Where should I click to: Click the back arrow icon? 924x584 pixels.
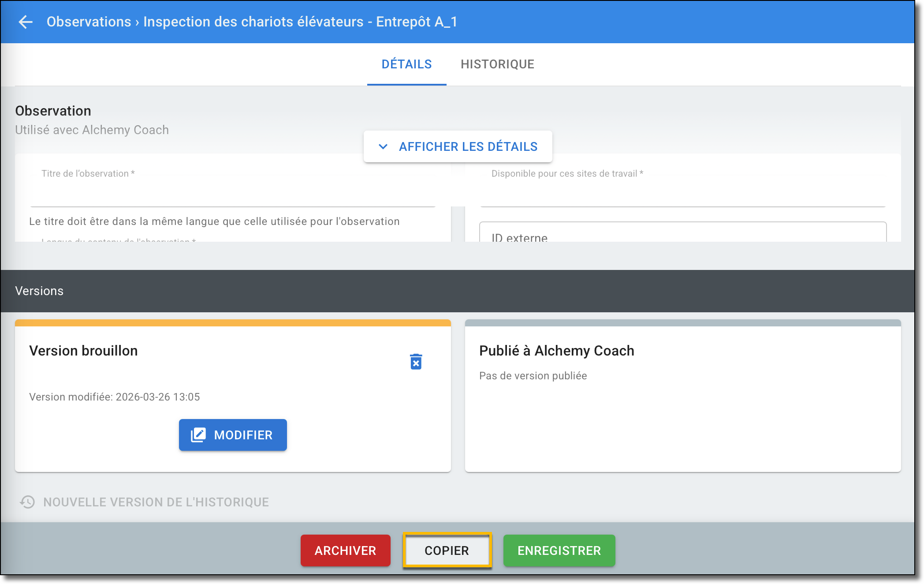26,22
